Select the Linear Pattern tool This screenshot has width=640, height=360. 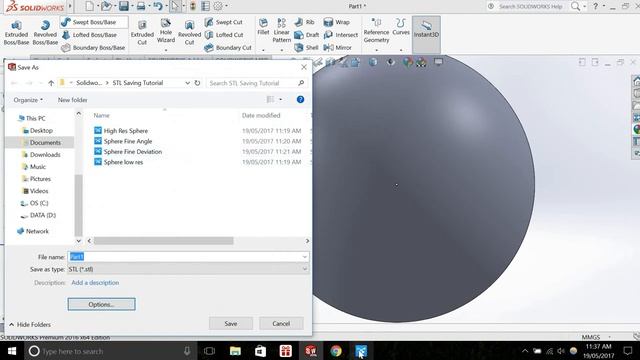tap(282, 30)
